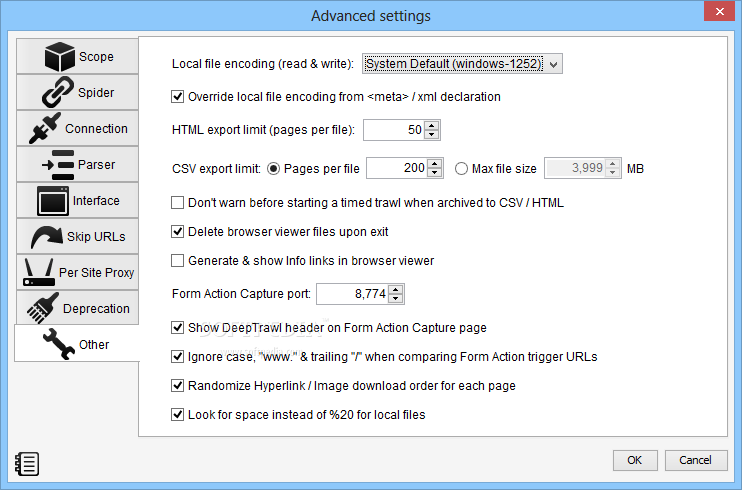Decrease CSV pages per file value

435,173
